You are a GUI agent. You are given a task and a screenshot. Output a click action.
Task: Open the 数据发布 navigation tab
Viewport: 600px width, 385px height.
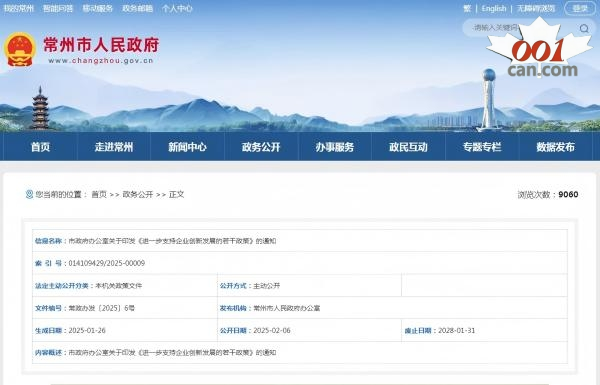tap(556, 147)
